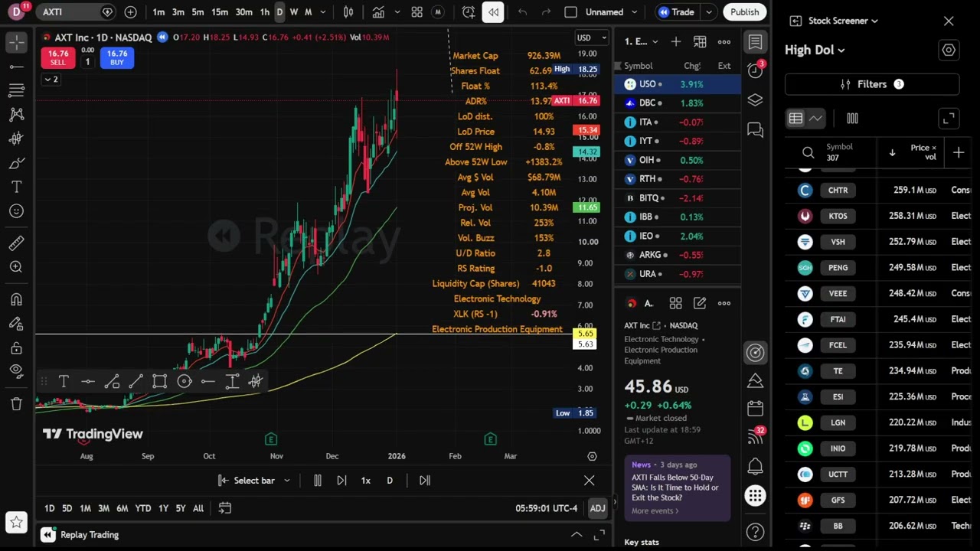
Task: Click the alert clock-plus icon in top toolbar
Action: tap(469, 12)
